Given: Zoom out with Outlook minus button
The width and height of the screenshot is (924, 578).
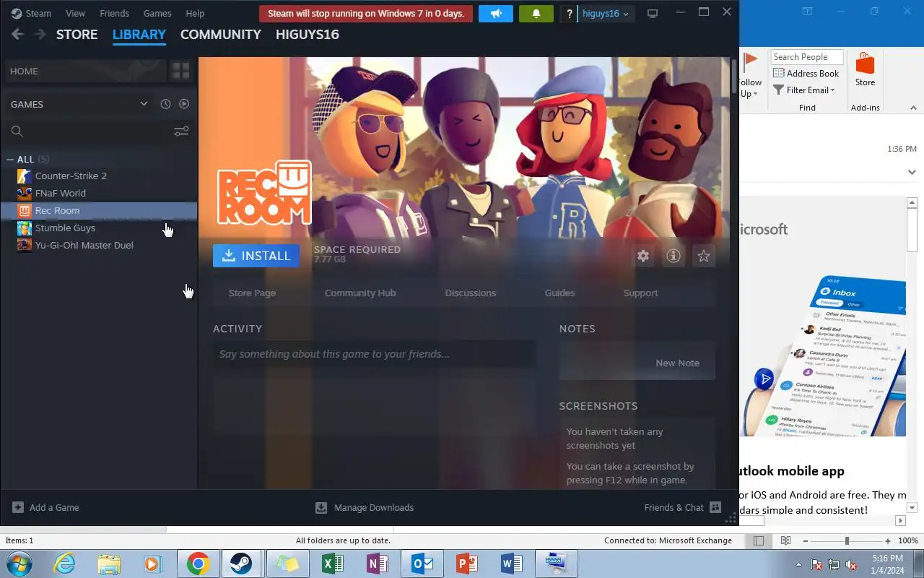Looking at the screenshot, I should click(x=806, y=540).
